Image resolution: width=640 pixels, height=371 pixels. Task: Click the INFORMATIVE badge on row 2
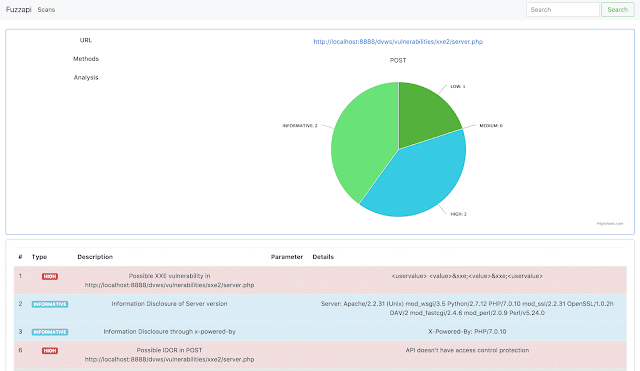pyautogui.click(x=50, y=304)
